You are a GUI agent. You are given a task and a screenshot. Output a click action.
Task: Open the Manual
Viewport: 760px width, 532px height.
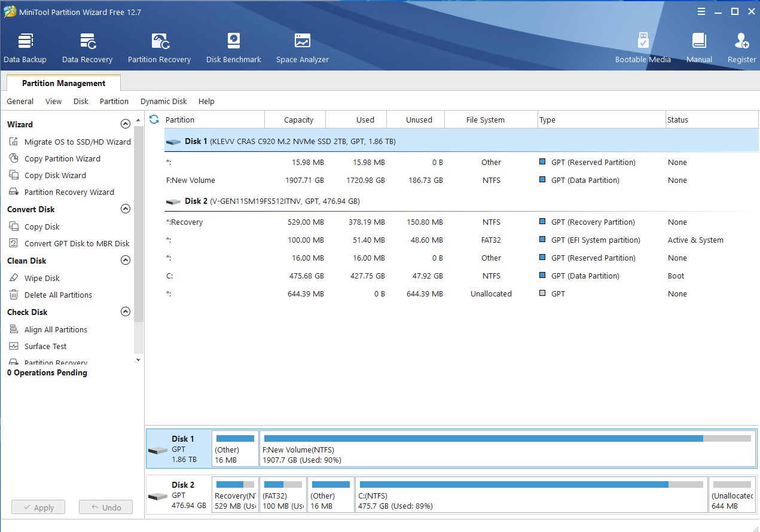coord(699,48)
